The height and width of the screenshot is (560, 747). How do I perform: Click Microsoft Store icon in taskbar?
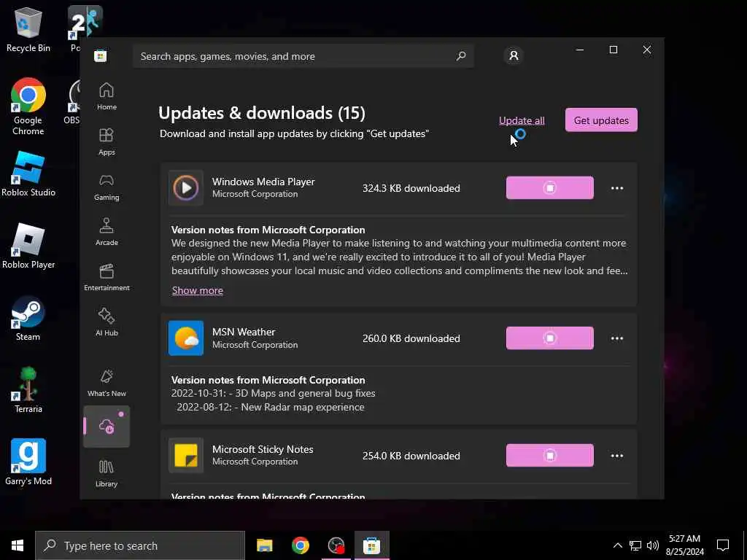(x=371, y=545)
